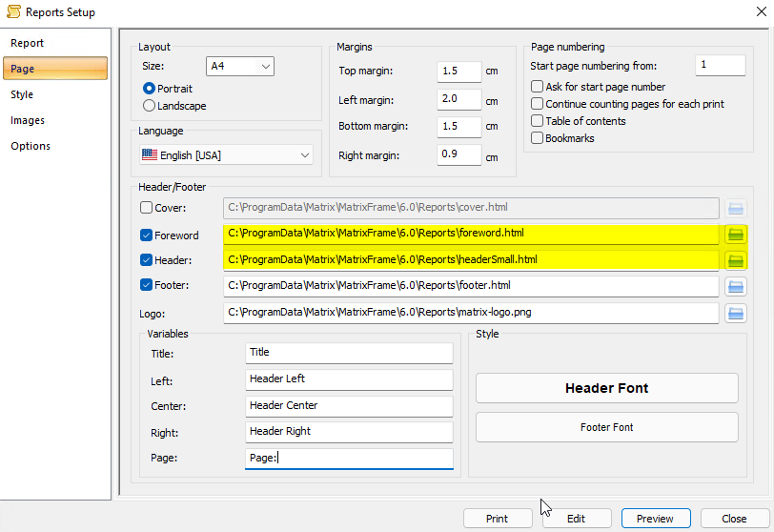Click the Right margin field
Image resolution: width=774 pixels, height=532 pixels.
[459, 154]
